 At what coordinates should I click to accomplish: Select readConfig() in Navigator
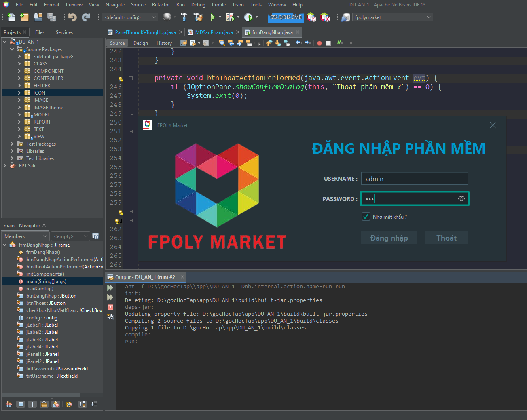39,288
